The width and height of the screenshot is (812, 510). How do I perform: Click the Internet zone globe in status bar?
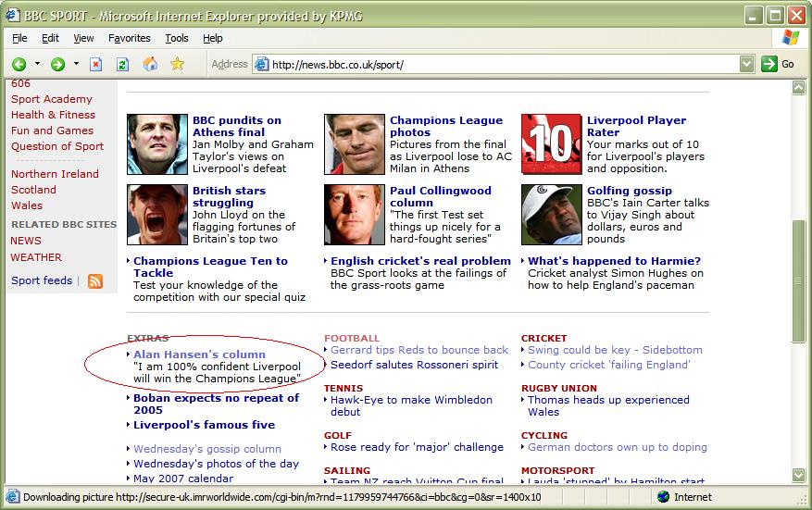pyautogui.click(x=663, y=497)
